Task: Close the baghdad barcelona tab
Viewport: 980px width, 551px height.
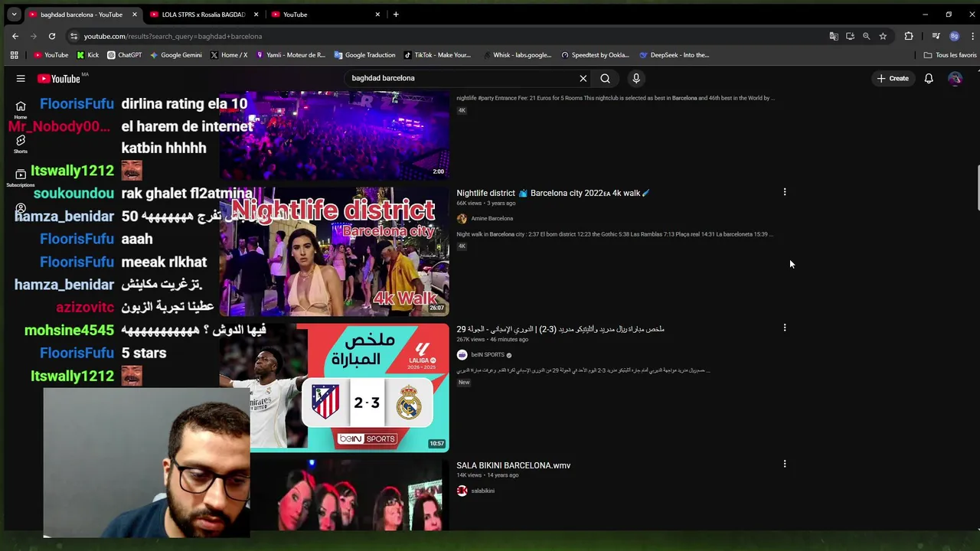Action: (135, 15)
